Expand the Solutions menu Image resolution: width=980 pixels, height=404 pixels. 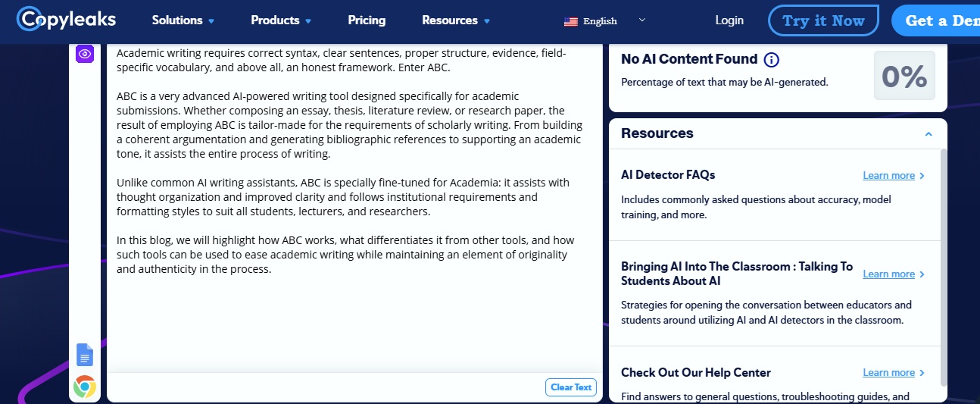[x=183, y=20]
